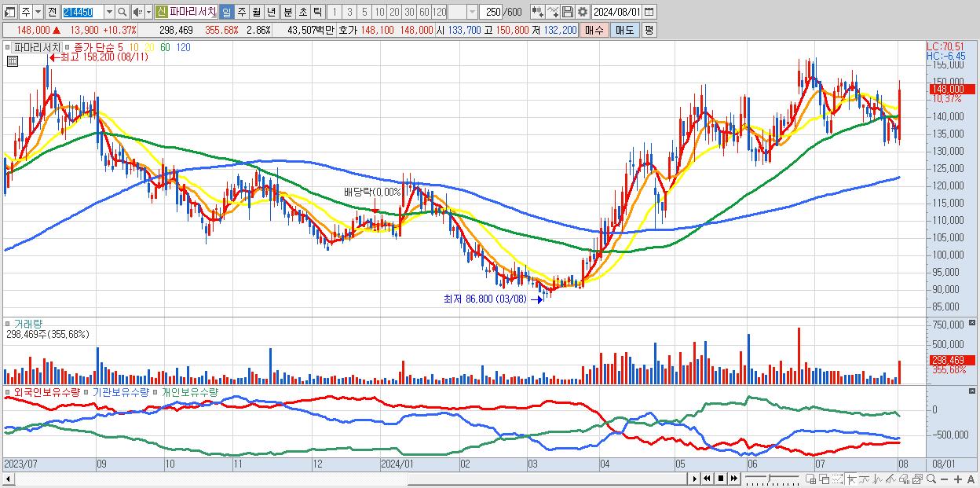Click the green 60 moving average label
This screenshot has width=980, height=488.
pos(165,47)
